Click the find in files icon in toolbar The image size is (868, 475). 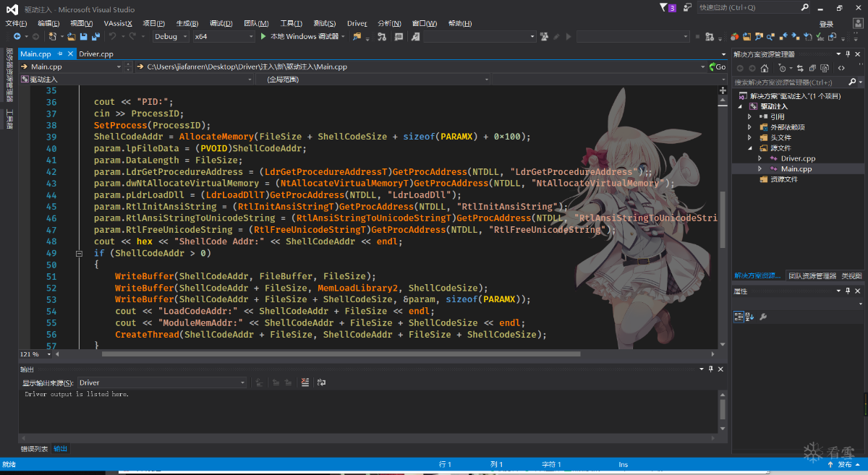click(x=357, y=36)
